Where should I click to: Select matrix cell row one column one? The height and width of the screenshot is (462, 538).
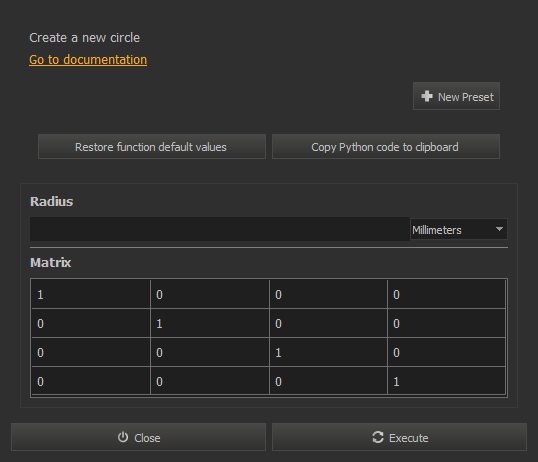91,294
